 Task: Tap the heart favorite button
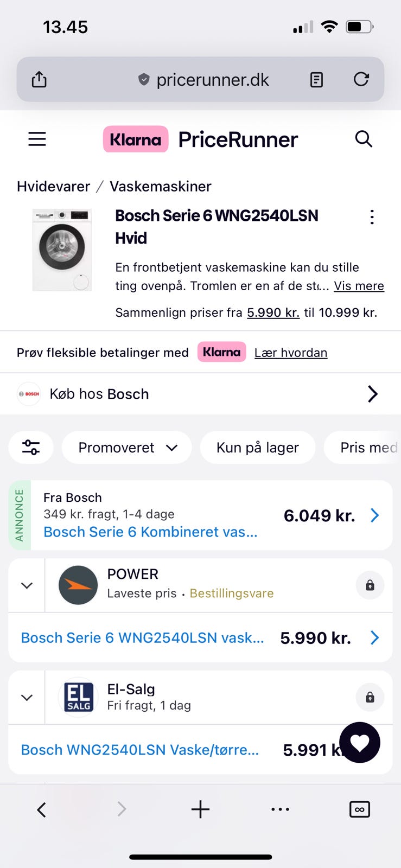(359, 743)
